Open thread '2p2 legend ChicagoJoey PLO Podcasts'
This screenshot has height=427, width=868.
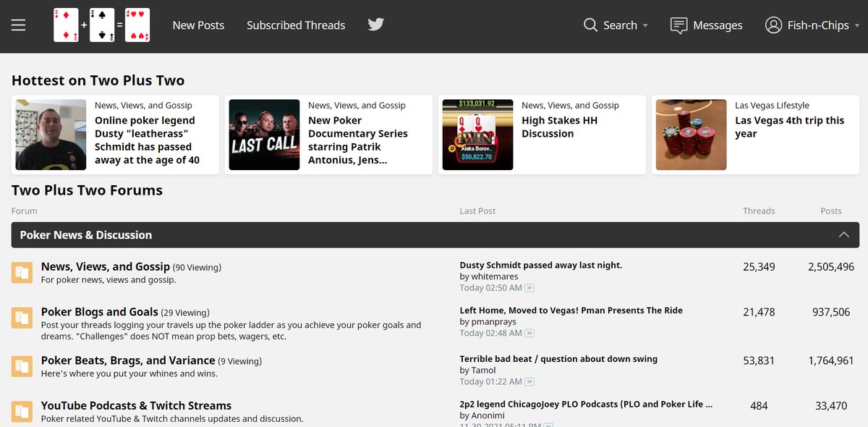pyautogui.click(x=586, y=404)
